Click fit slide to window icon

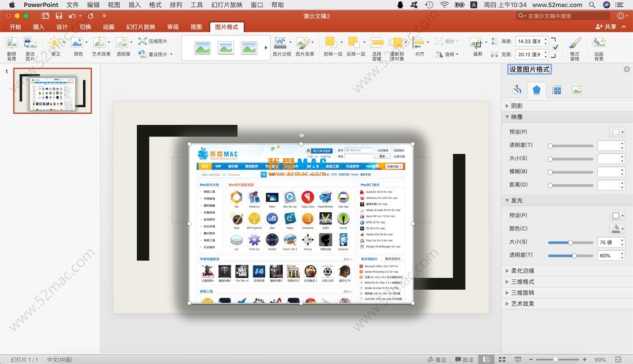618,360
